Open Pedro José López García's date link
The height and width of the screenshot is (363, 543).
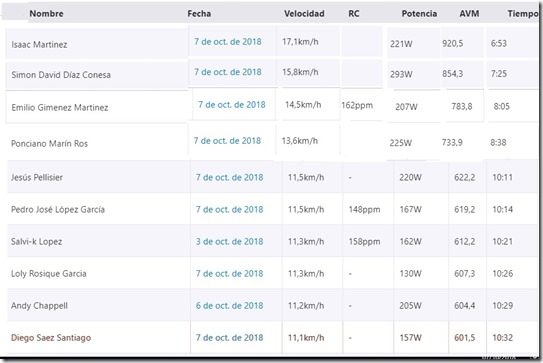coord(229,210)
